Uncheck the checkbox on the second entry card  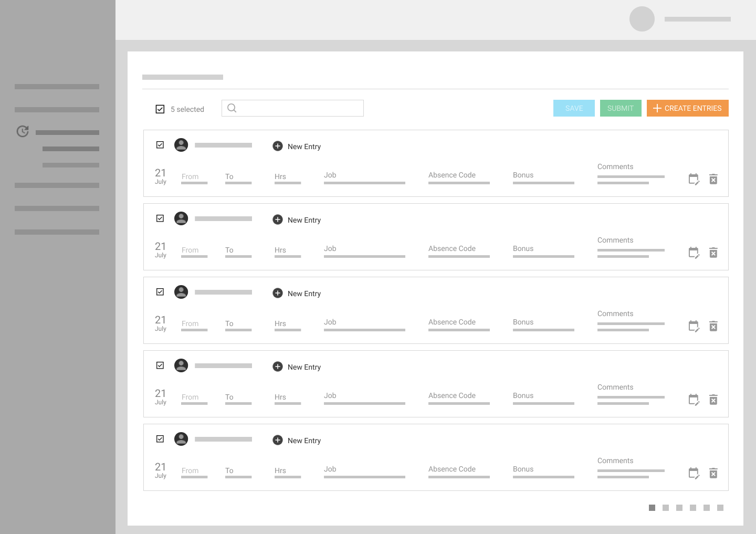pos(160,218)
